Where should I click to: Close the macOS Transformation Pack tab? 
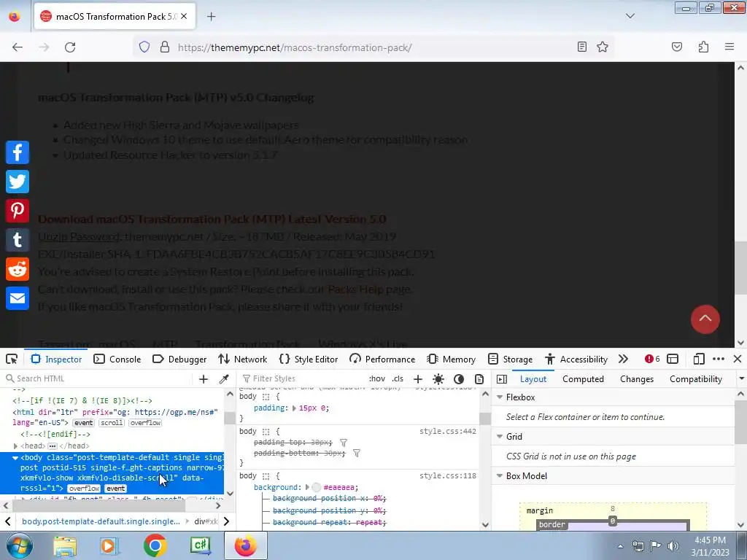184,16
